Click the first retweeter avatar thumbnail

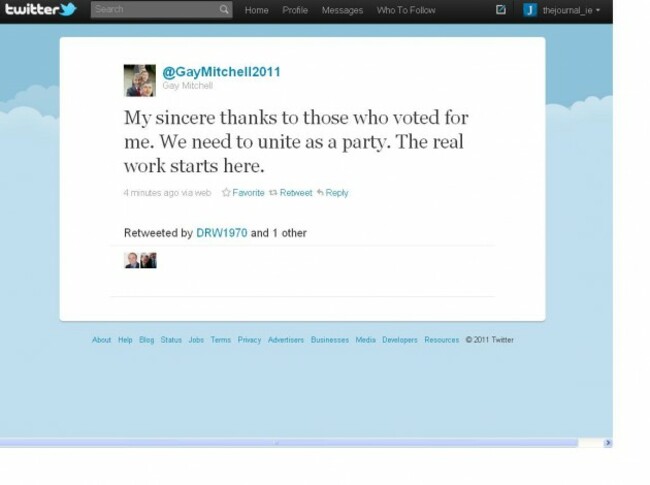pyautogui.click(x=131, y=260)
